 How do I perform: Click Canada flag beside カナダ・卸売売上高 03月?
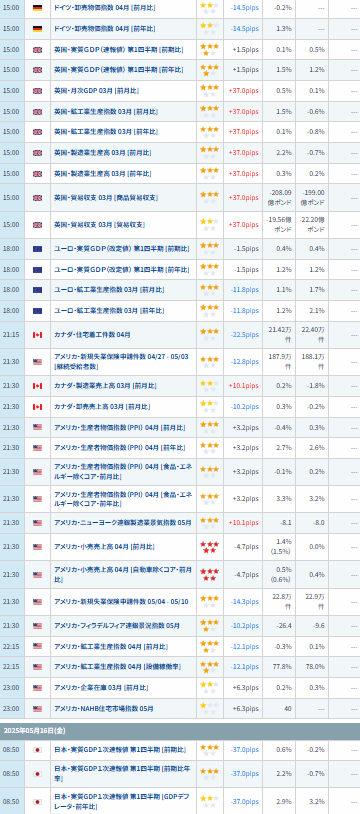click(x=37, y=406)
